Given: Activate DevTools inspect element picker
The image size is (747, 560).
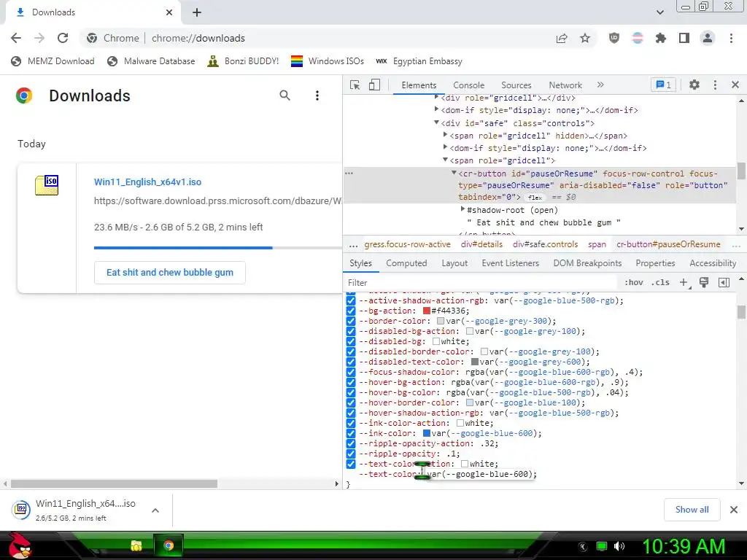Looking at the screenshot, I should tap(355, 85).
